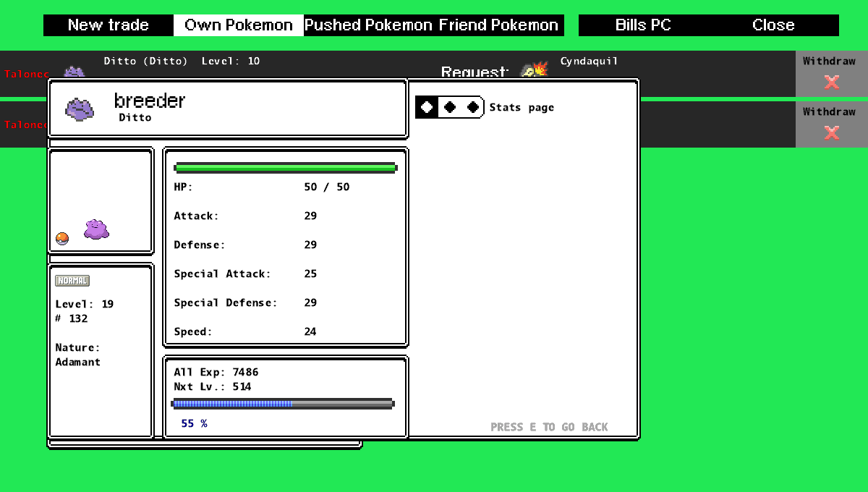Click the Speed stat row
This screenshot has height=492, width=868.
(246, 332)
